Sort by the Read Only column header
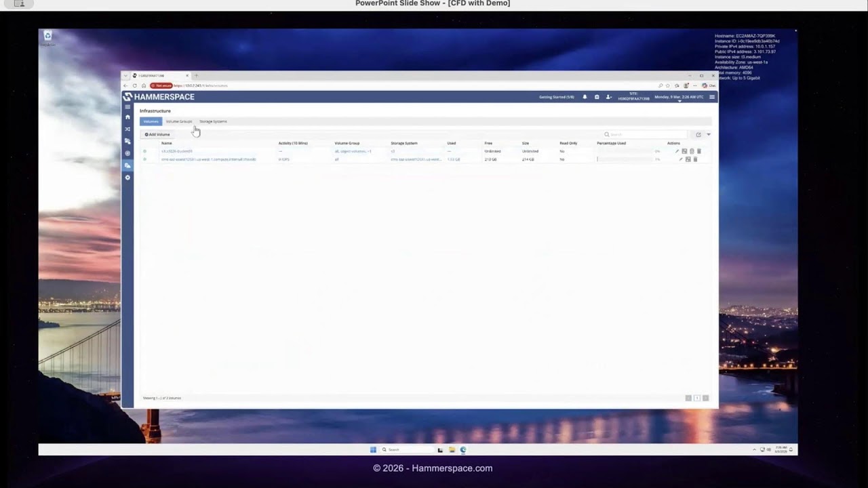The image size is (868, 488). pyautogui.click(x=568, y=143)
